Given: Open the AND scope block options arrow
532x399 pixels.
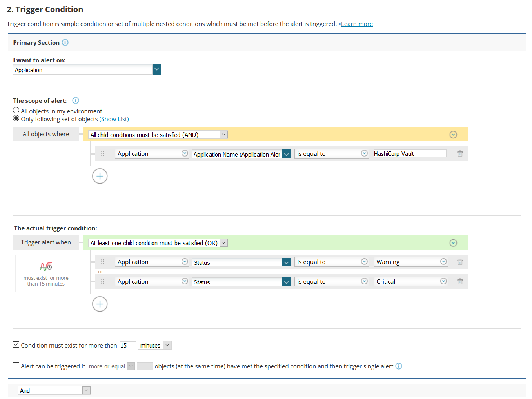Looking at the screenshot, I should click(453, 135).
